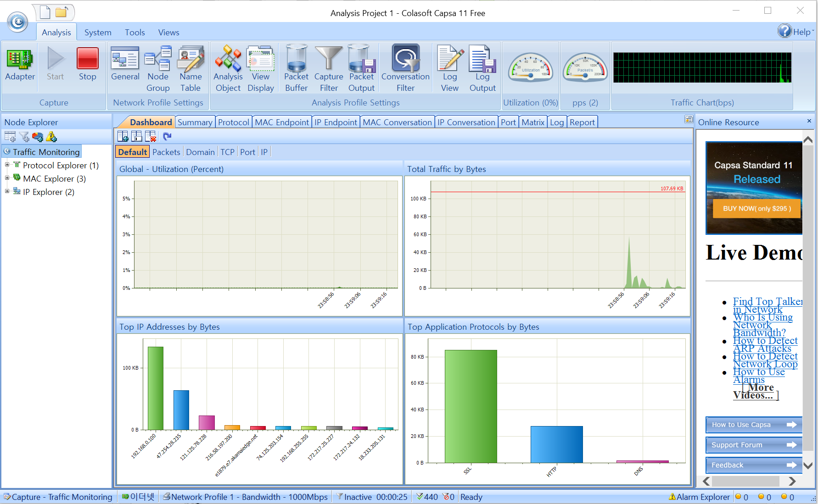Open Log Output settings
Image resolution: width=818 pixels, height=504 pixels.
(x=482, y=69)
